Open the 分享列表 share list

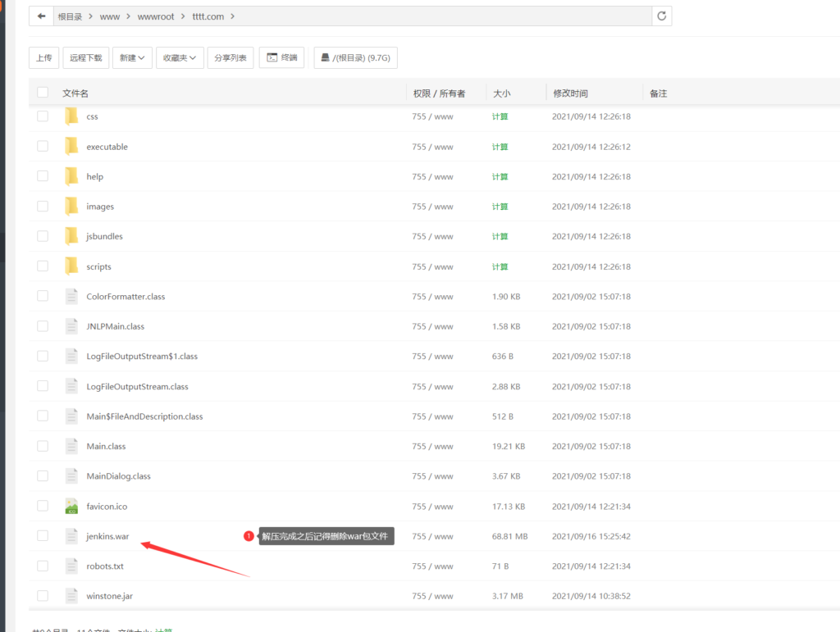(x=231, y=58)
